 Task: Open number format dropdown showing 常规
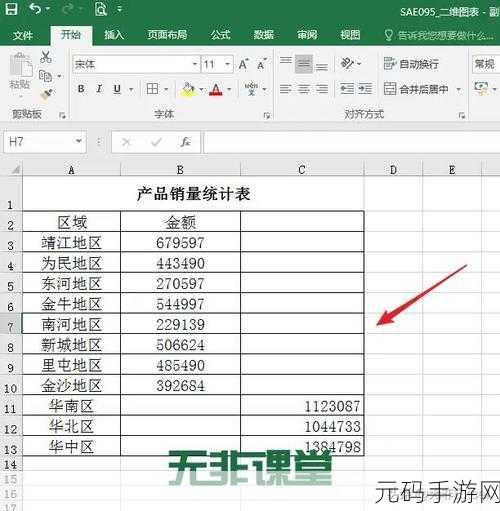[x=486, y=64]
